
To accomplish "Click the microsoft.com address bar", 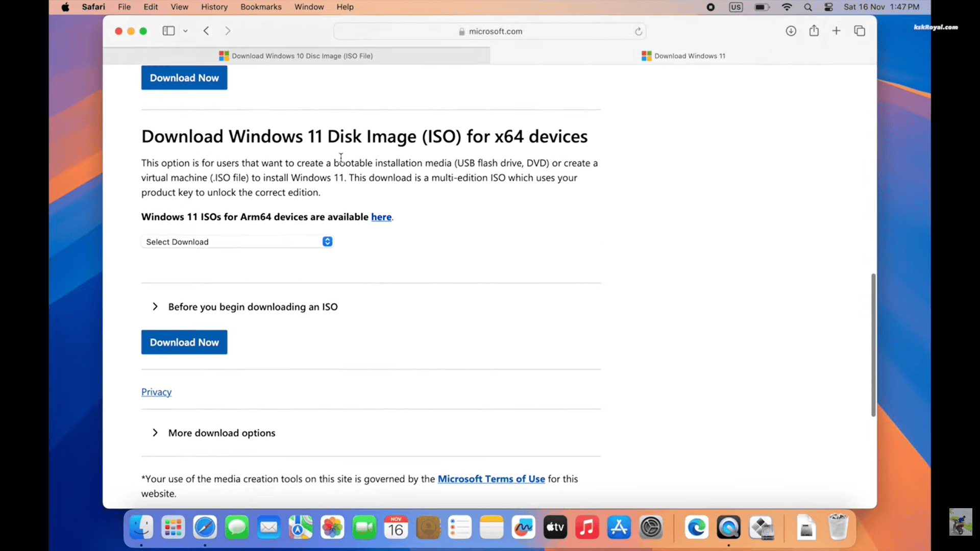I will 489,31.
